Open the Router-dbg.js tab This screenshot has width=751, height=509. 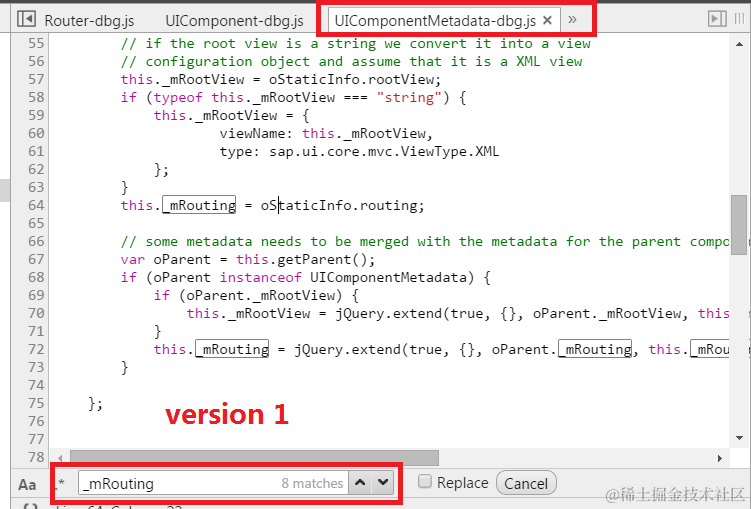point(89,21)
